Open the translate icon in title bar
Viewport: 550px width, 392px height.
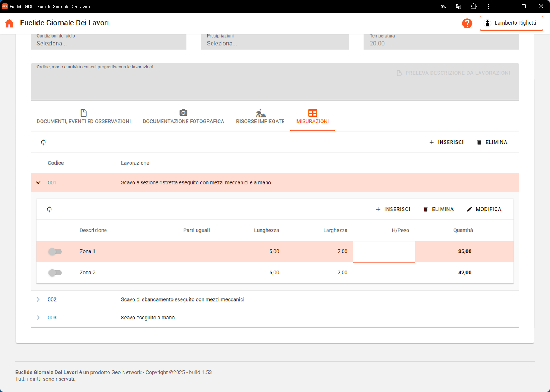(458, 6)
